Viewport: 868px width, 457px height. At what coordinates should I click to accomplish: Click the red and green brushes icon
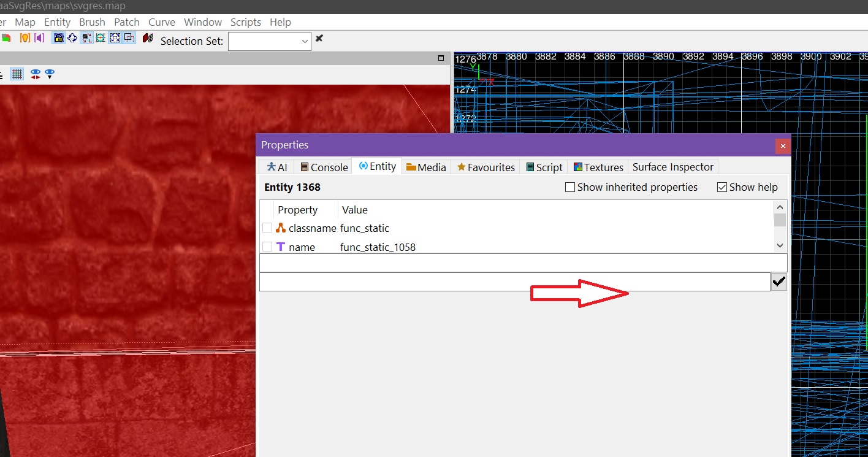pos(147,38)
